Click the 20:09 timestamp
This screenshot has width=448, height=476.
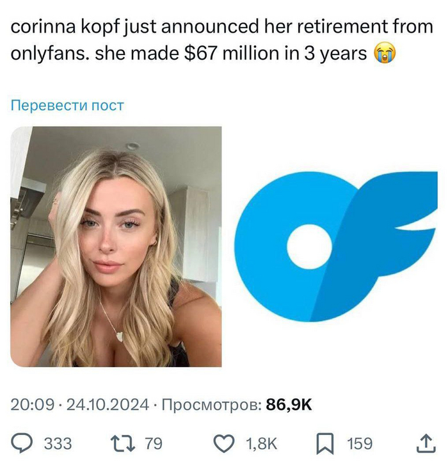coord(33,405)
